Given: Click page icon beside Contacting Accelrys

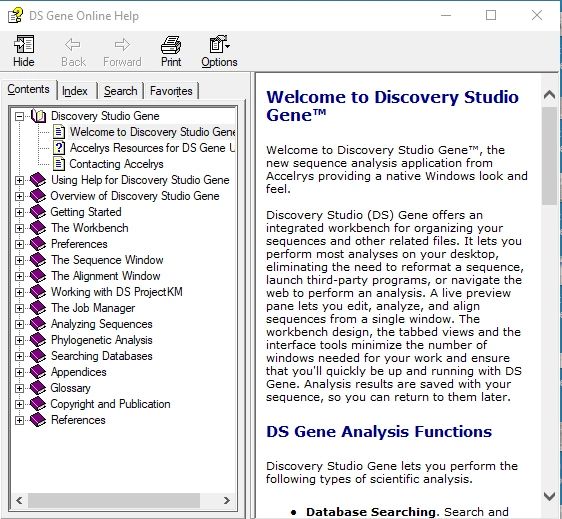Looking at the screenshot, I should [x=59, y=164].
